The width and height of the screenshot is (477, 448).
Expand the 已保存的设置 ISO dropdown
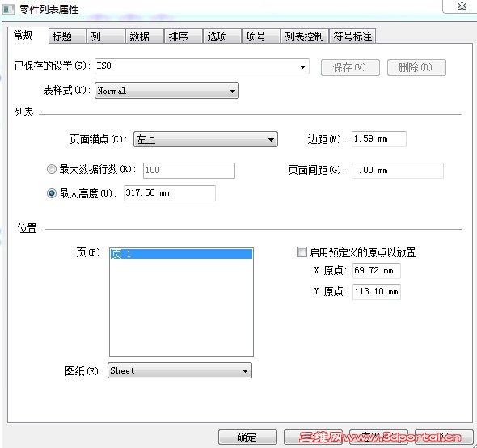tap(202, 66)
